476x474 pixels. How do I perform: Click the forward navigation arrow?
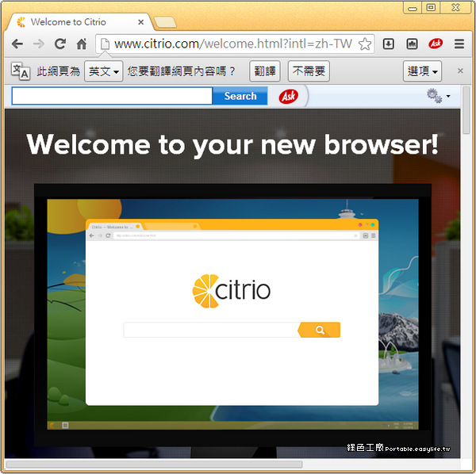click(39, 44)
